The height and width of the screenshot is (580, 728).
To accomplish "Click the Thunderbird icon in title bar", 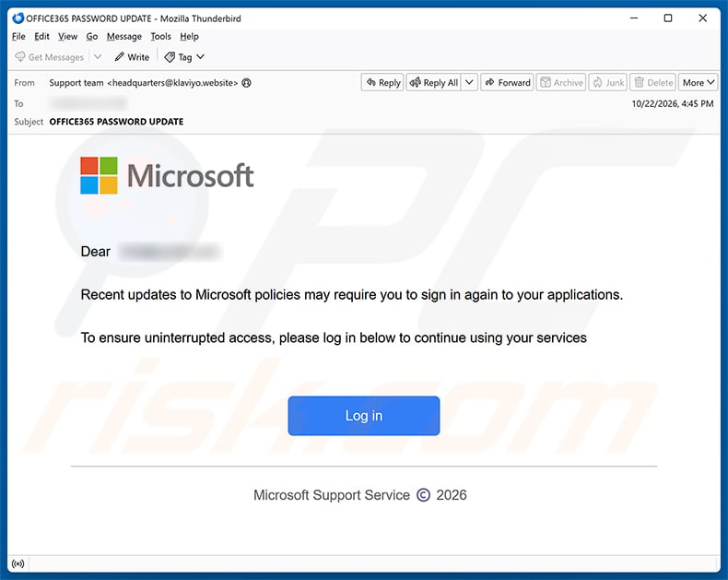I will tap(18, 18).
